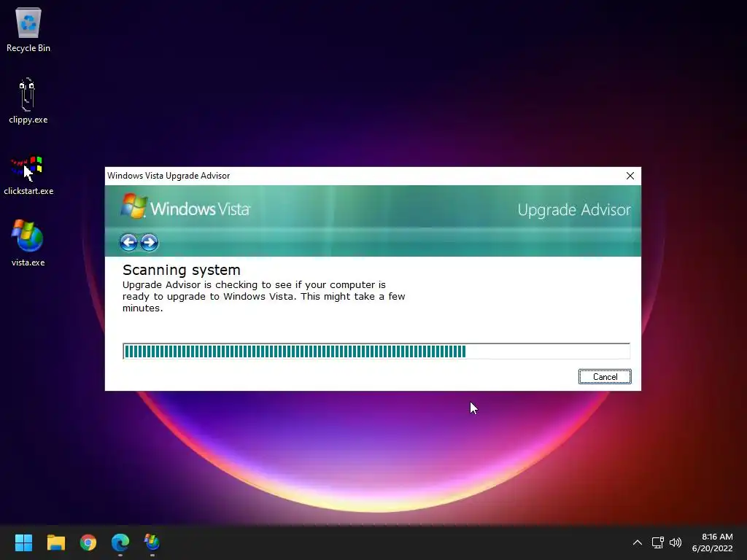Click the 'Scanning system' heading
Viewport: 747px width, 560px height.
coord(182,270)
